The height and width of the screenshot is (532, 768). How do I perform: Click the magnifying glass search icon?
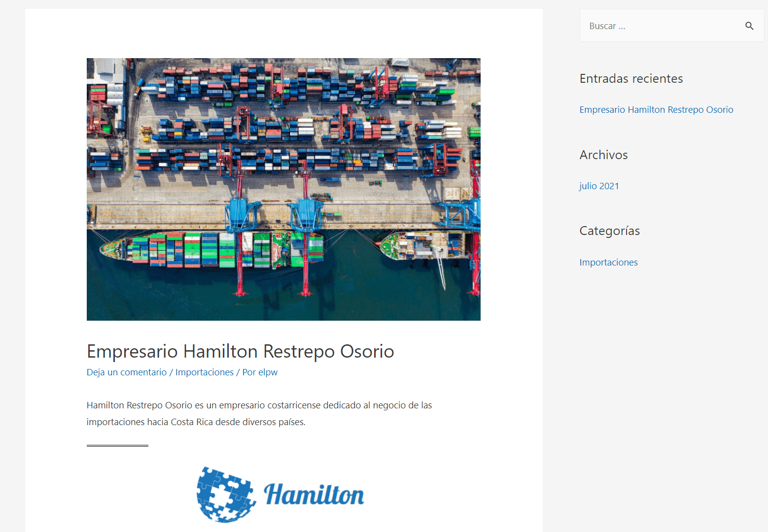click(x=749, y=26)
